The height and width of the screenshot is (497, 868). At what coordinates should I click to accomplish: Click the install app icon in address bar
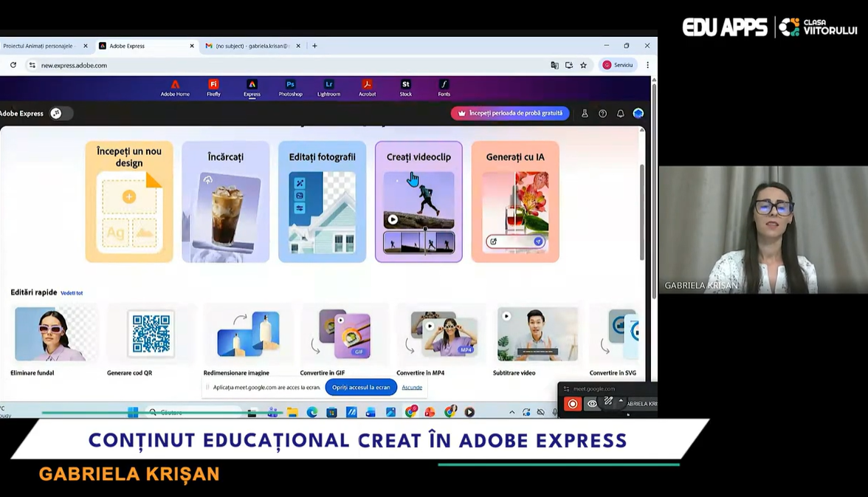569,65
